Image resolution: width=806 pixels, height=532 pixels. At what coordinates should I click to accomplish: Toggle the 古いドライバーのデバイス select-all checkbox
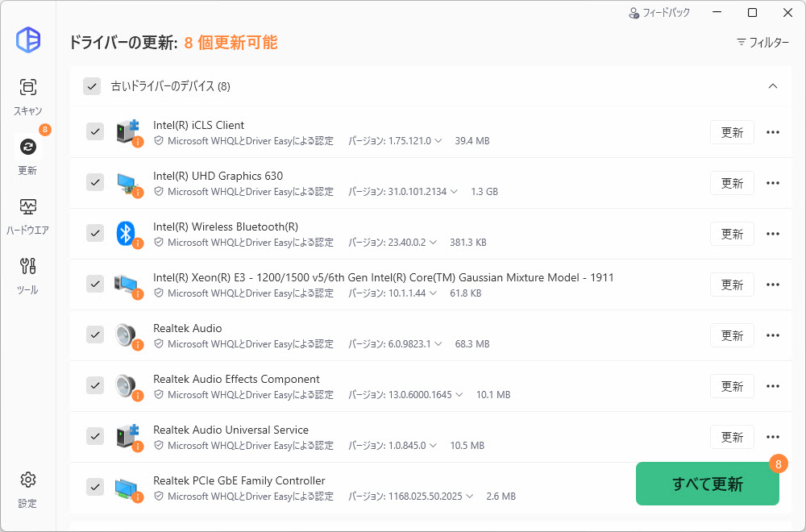tap(92, 86)
